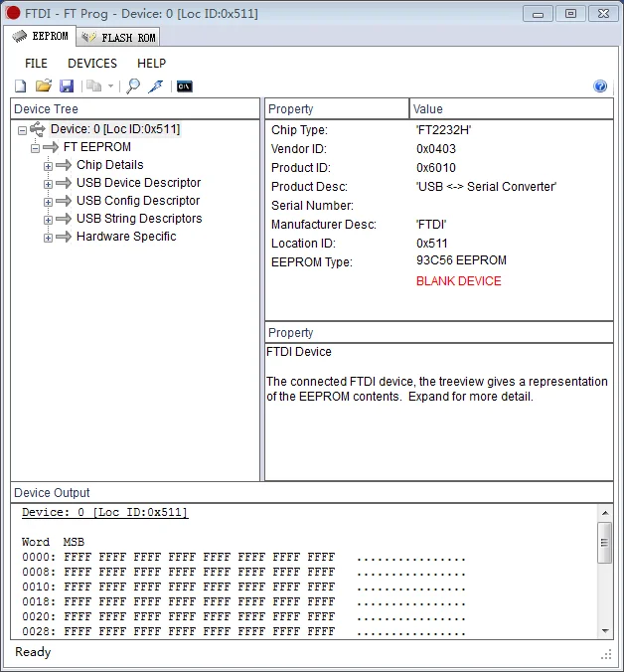Click the scroll up arrow in Device Output
The width and height of the screenshot is (624, 672).
point(605,513)
